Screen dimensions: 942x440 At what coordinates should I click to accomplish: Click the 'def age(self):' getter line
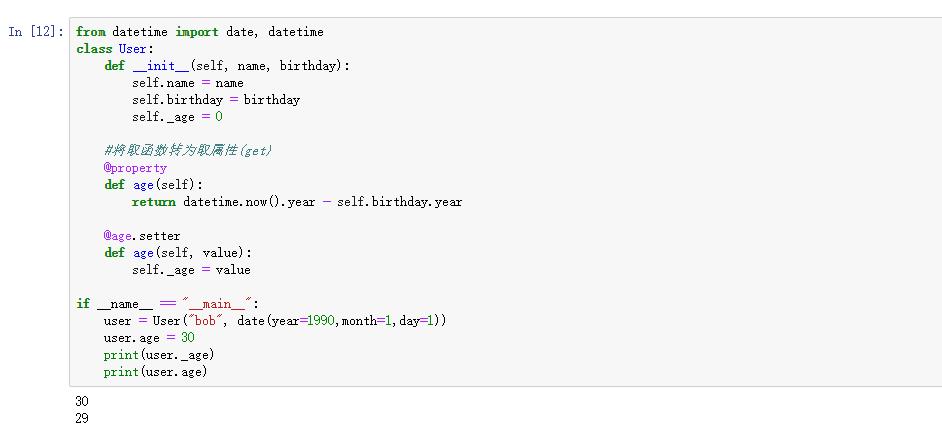pos(153,185)
